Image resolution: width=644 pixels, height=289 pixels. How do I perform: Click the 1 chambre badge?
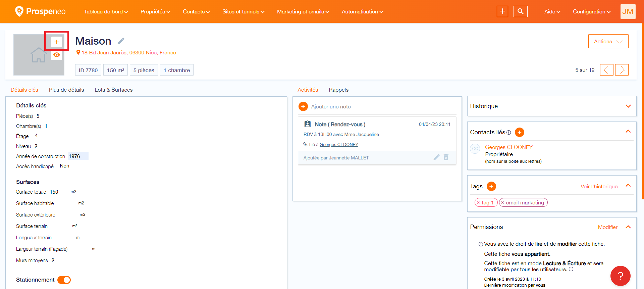tap(177, 70)
